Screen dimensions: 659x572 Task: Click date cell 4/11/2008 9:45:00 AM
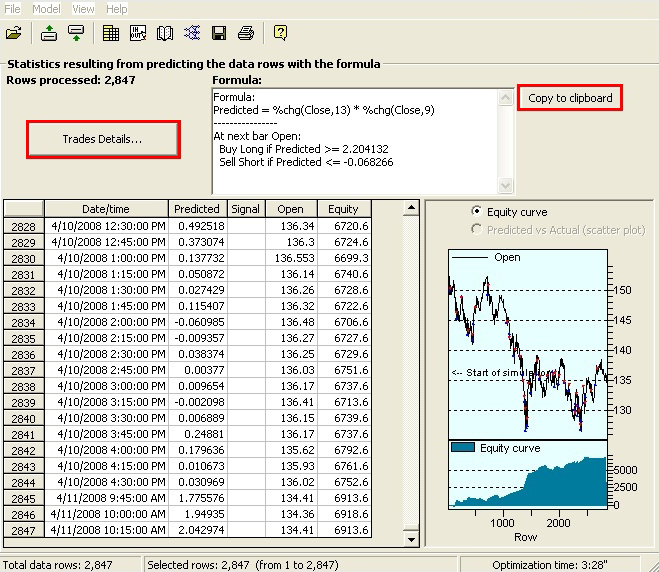(106, 498)
